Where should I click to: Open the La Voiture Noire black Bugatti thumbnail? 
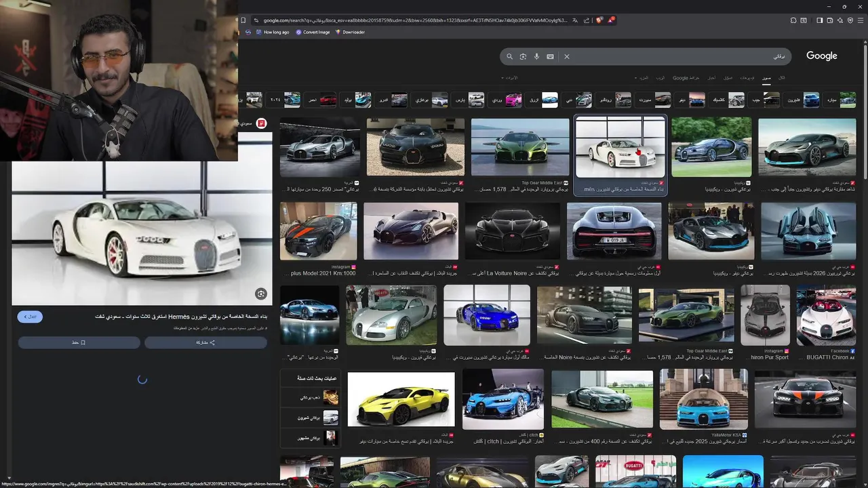click(x=512, y=231)
